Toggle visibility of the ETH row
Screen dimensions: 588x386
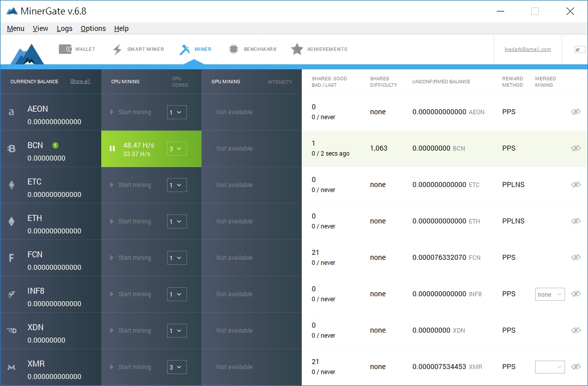[576, 221]
